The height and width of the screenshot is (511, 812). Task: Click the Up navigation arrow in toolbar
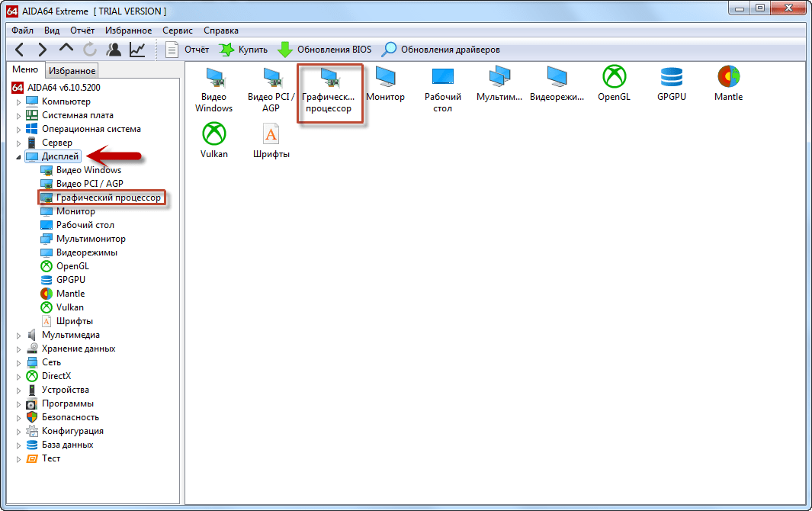(66, 50)
